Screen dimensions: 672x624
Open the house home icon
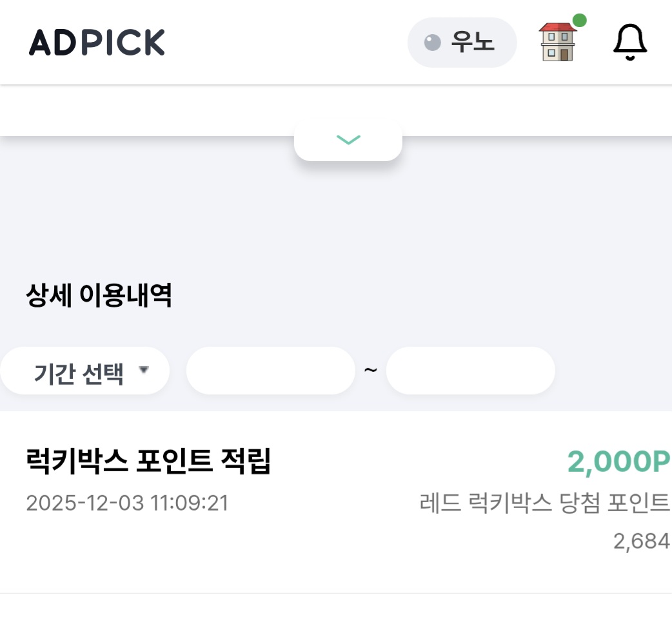[557, 43]
